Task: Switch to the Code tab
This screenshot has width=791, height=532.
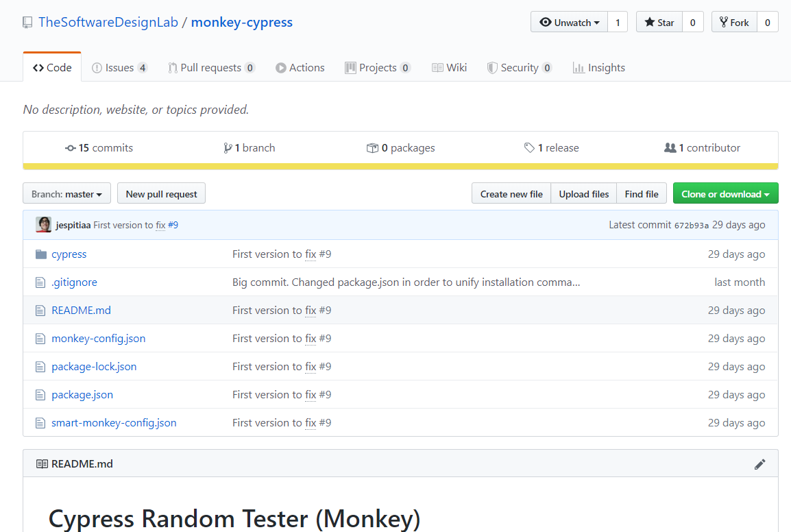Action: pos(52,68)
